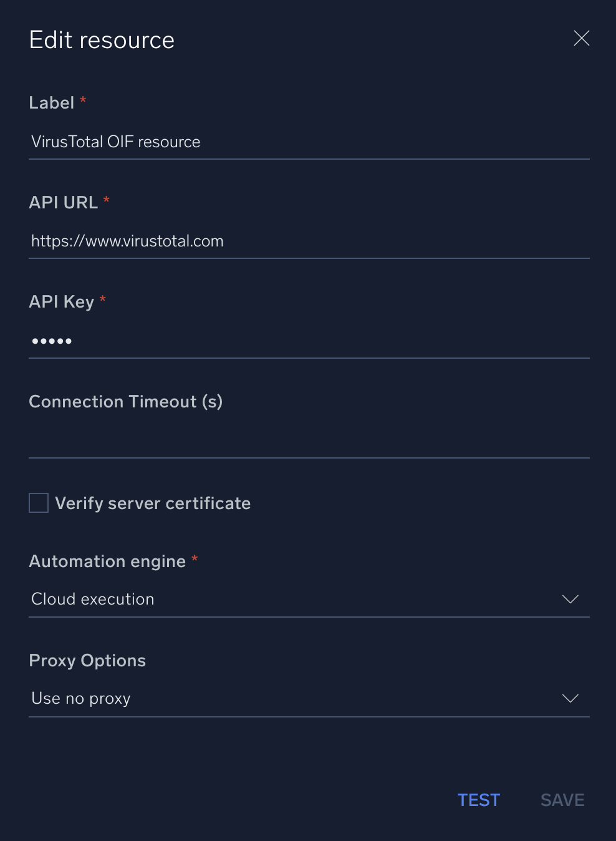The height and width of the screenshot is (841, 616).
Task: Open the 'Use no proxy' dropdown
Action: 299,698
